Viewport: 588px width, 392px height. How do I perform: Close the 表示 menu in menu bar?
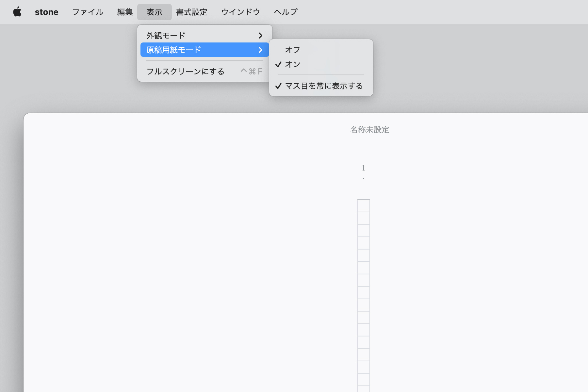tap(154, 12)
